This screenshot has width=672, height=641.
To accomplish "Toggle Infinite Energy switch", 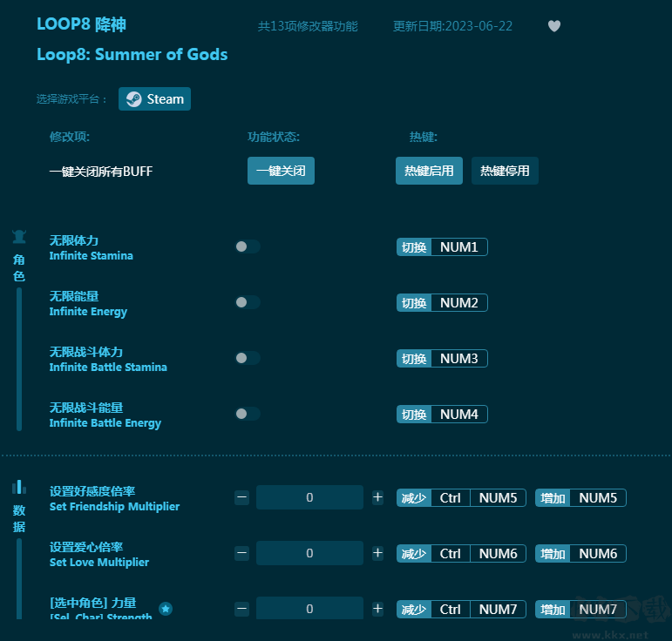I will tap(248, 302).
